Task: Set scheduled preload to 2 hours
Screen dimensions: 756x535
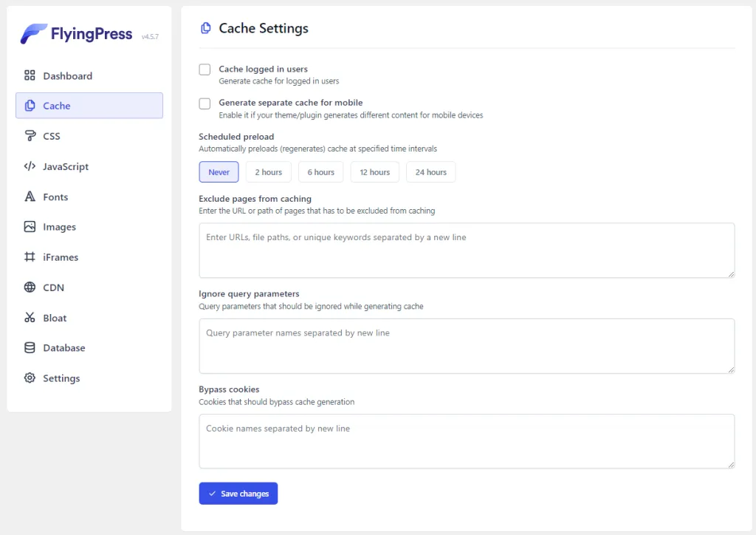Action: click(269, 172)
